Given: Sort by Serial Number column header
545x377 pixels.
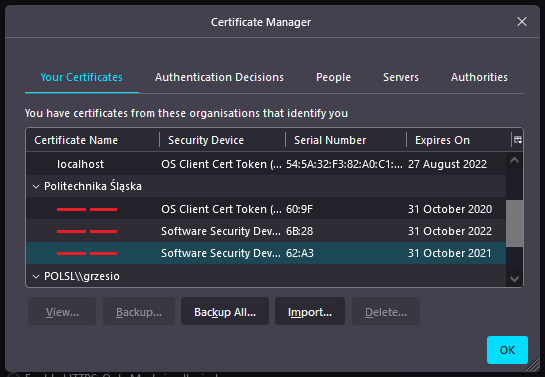Looking at the screenshot, I should [x=346, y=140].
